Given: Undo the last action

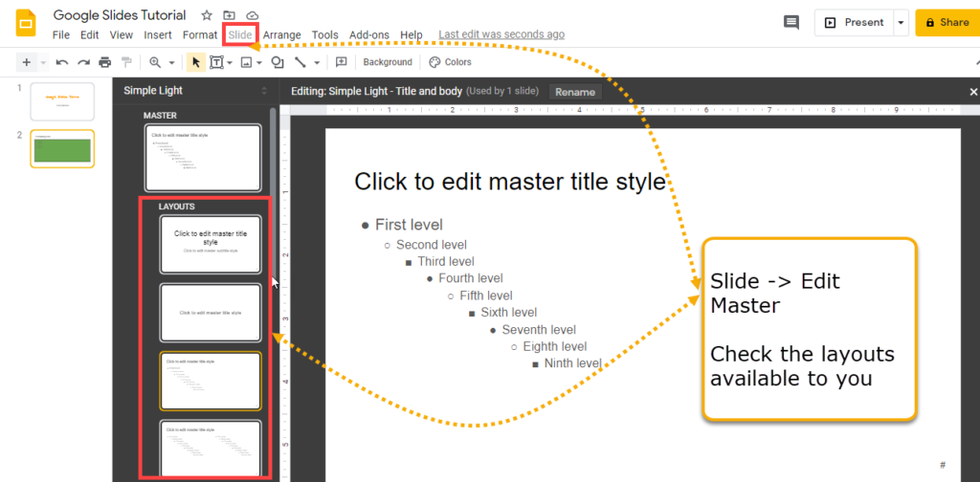Looking at the screenshot, I should coord(62,62).
